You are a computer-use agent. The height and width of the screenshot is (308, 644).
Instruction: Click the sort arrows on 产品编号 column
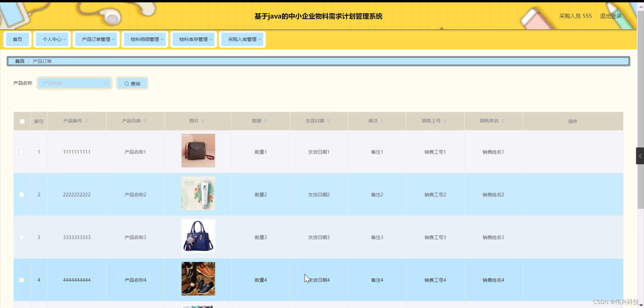coord(87,121)
